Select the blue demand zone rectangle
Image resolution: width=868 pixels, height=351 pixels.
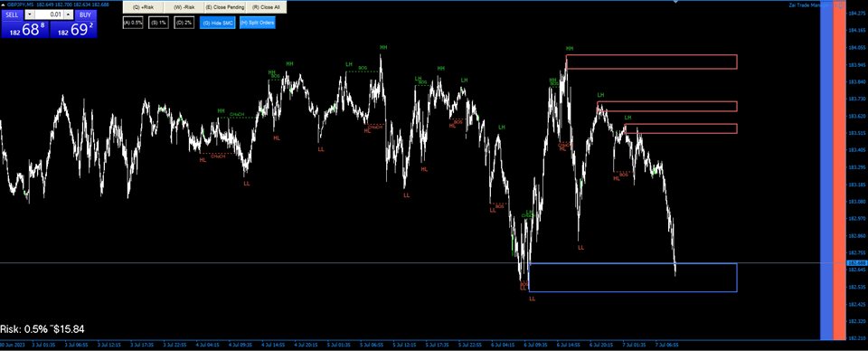(633, 278)
